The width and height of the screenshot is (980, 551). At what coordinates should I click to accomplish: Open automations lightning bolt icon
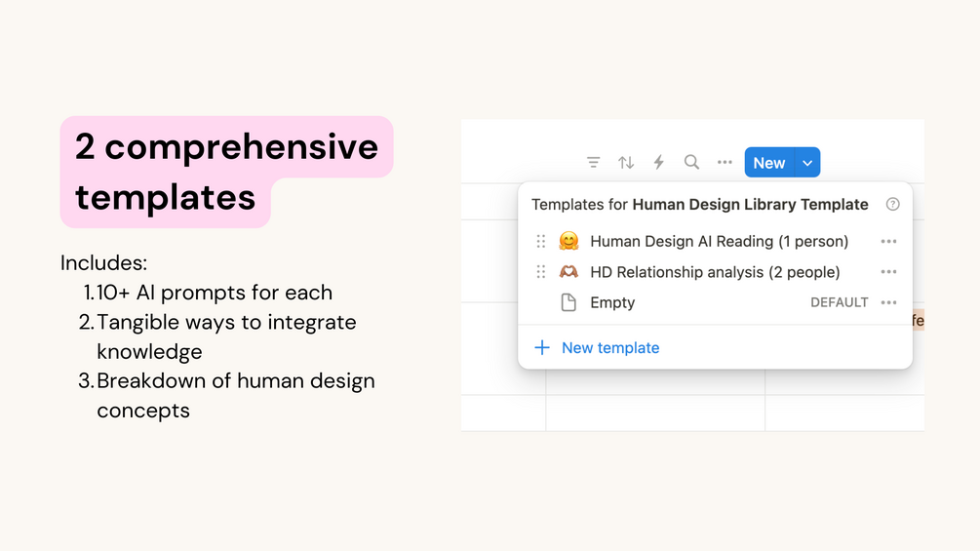pyautogui.click(x=659, y=163)
